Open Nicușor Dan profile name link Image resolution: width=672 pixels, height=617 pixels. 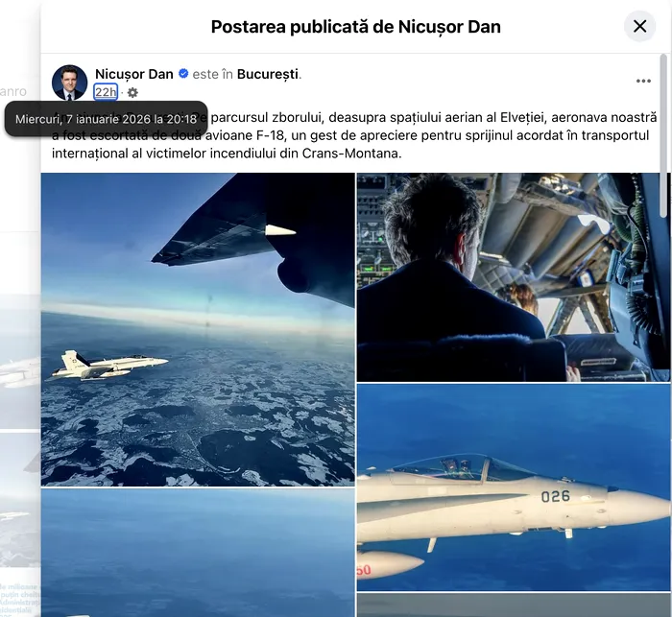click(x=134, y=74)
